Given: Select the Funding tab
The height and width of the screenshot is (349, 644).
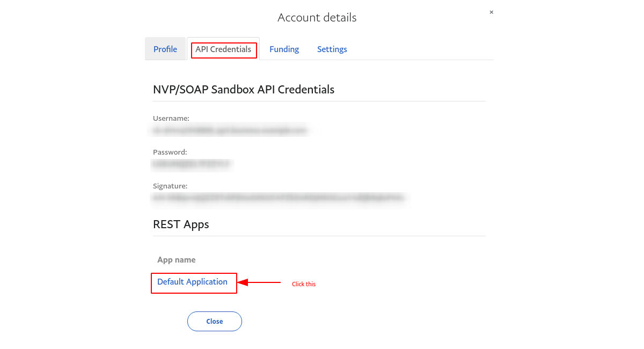Looking at the screenshot, I should [284, 49].
